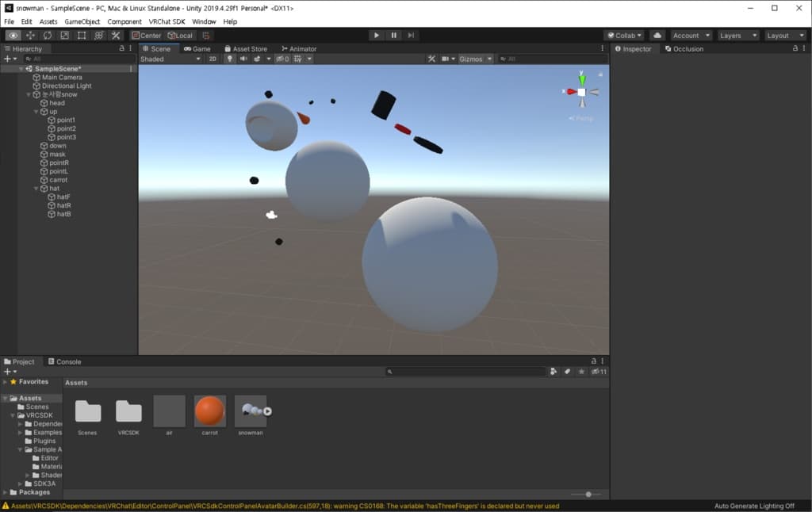Select the Move tool in the toolbar
Image resolution: width=812 pixels, height=512 pixels.
click(x=30, y=36)
